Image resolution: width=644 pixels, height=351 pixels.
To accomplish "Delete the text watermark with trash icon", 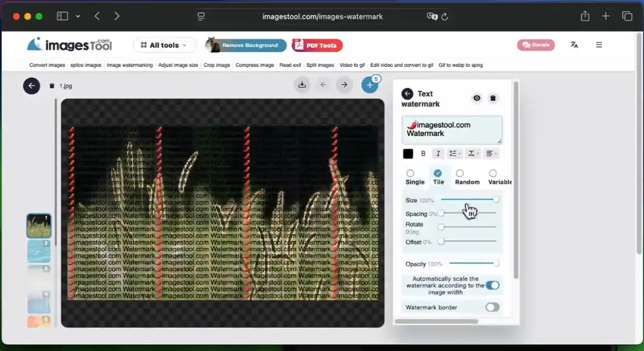I will [493, 98].
